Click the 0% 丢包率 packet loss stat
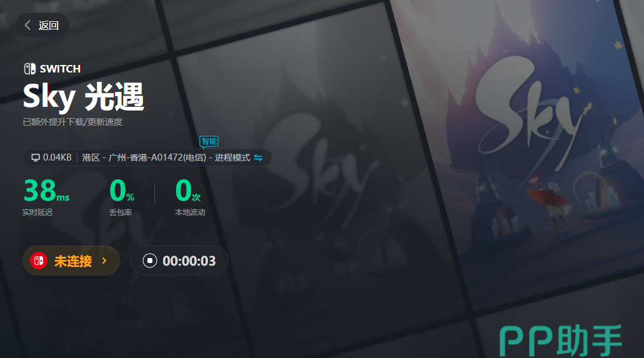Screen dimensions: 644x358 122,197
